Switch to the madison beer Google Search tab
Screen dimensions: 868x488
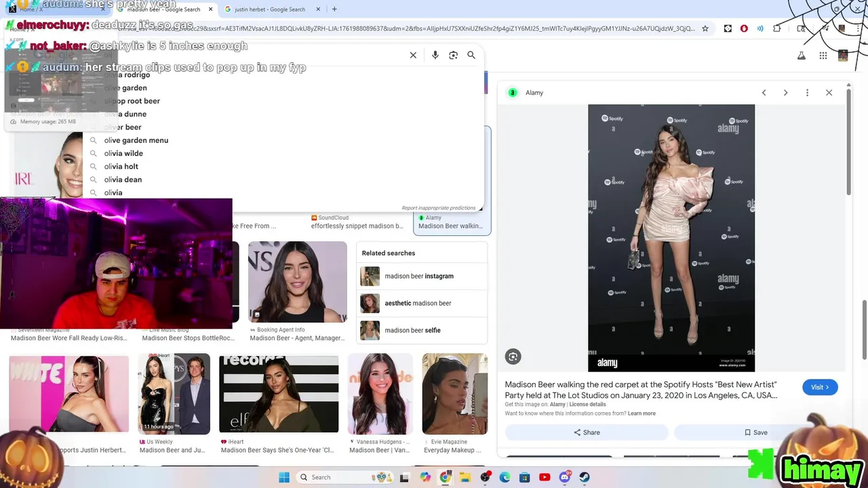[x=163, y=9]
